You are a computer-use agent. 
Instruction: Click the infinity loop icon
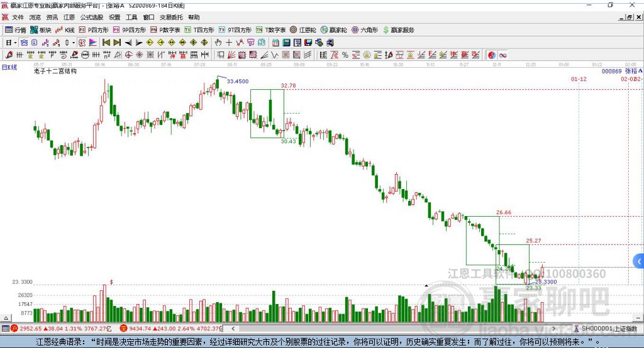(502, 55)
